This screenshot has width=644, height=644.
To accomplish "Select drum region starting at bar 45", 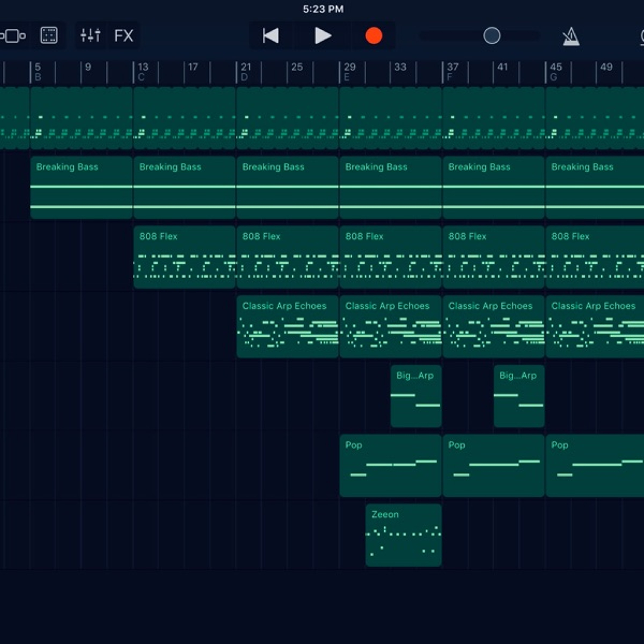I will pyautogui.click(x=595, y=118).
